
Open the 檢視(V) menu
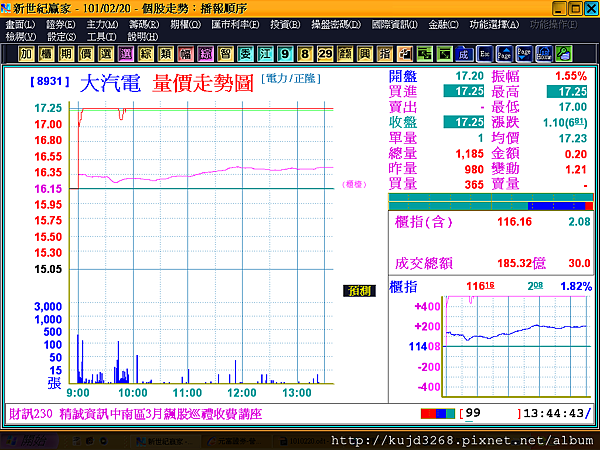(21, 37)
